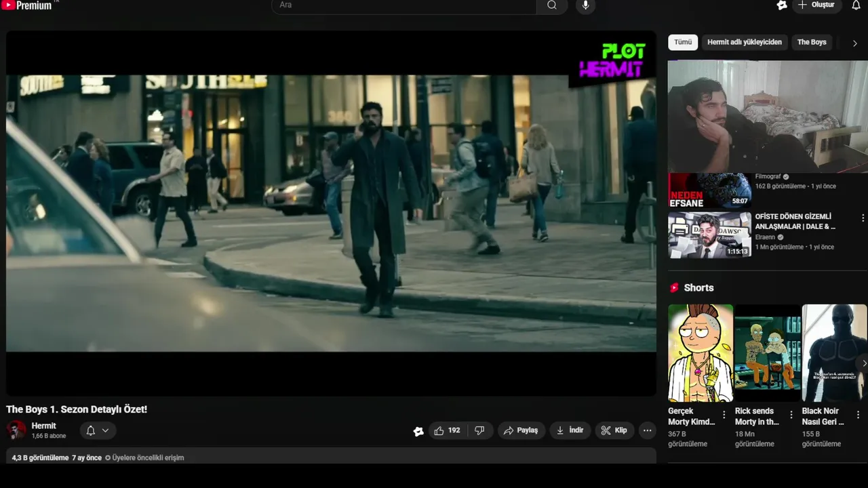Open the Hermit channel name link

44,426
